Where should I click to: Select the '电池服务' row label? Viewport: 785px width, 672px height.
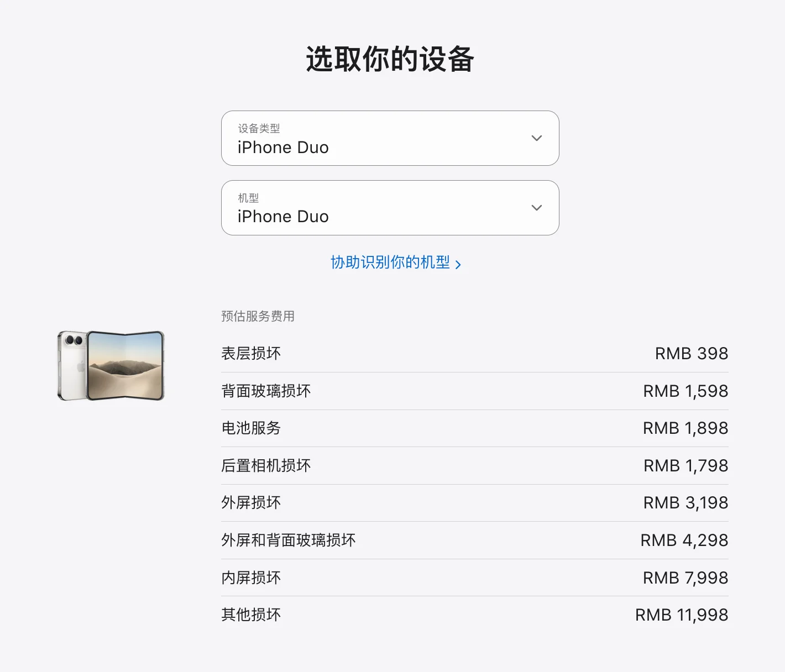point(251,428)
